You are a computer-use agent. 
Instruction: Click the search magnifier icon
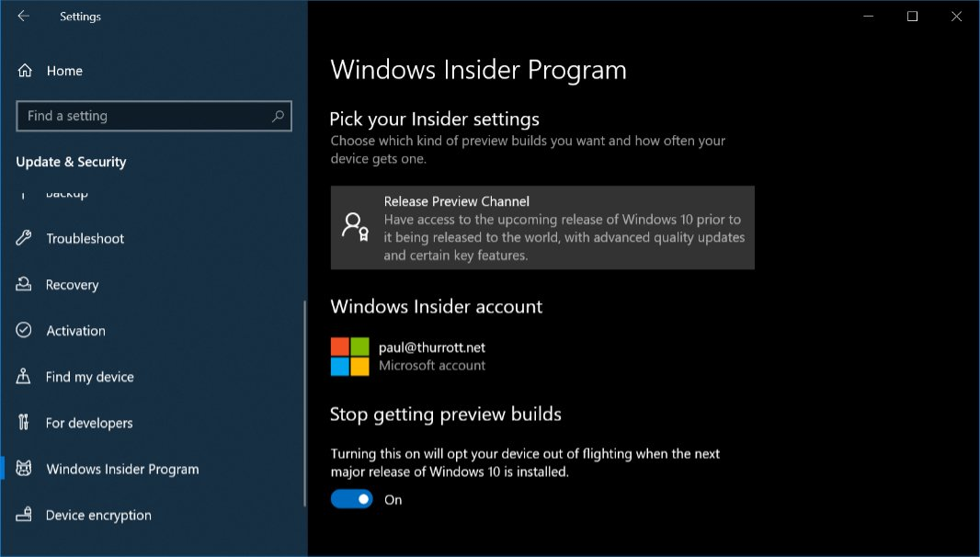click(279, 116)
